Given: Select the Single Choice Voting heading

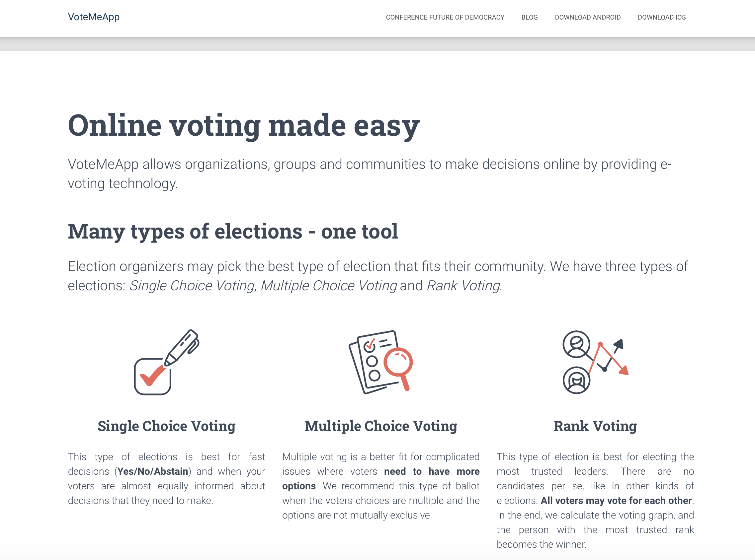Looking at the screenshot, I should pyautogui.click(x=167, y=426).
